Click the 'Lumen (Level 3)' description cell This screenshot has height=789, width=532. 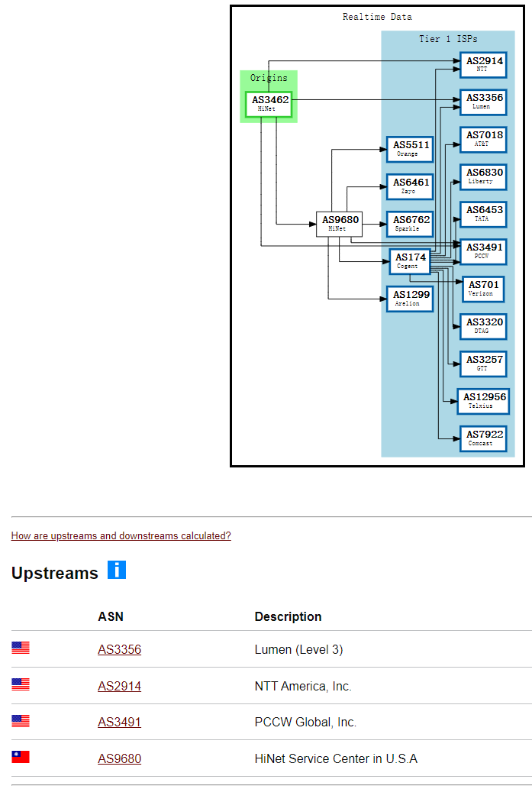point(298,649)
